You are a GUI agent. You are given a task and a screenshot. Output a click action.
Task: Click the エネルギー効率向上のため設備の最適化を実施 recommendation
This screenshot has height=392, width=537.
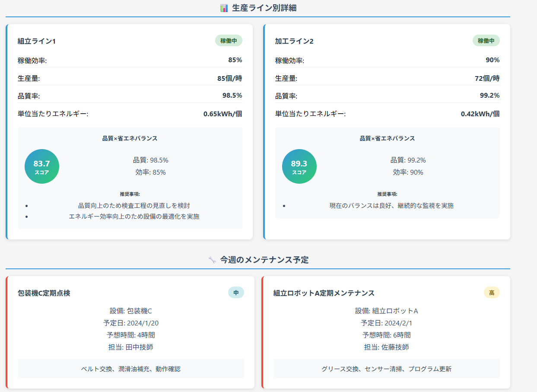tap(134, 216)
